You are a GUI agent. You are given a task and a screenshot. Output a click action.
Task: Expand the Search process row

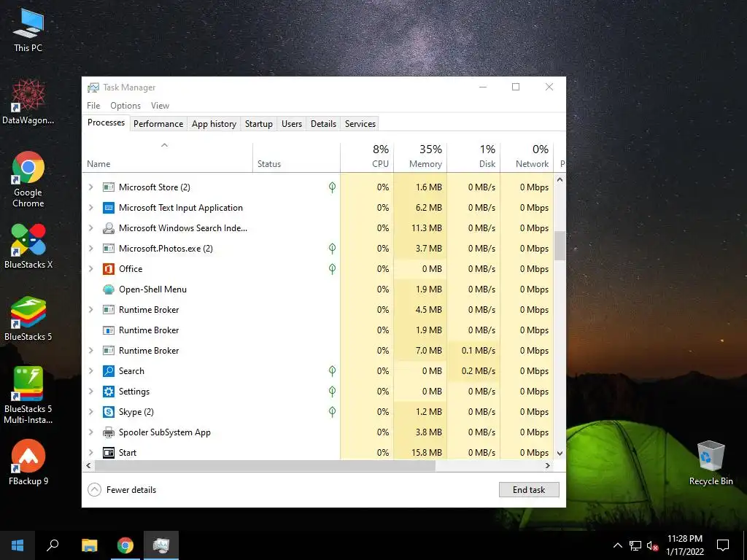(90, 371)
